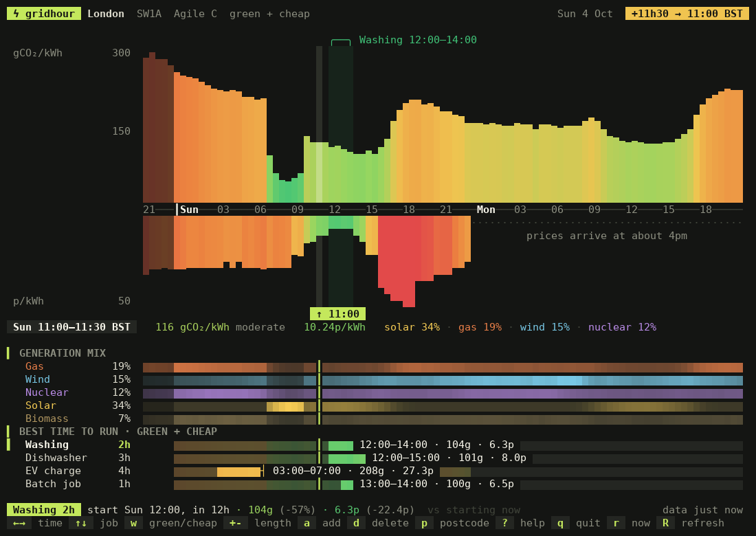This screenshot has height=536, width=756.
Task: Click the lowercase 'r' now key badge
Action: point(616,523)
